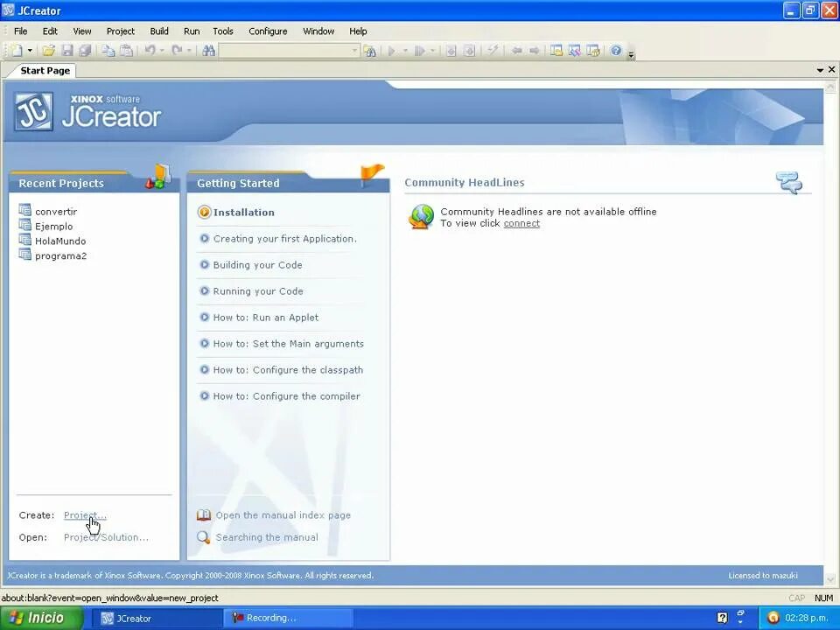Open the document tab list arrow

820,70
